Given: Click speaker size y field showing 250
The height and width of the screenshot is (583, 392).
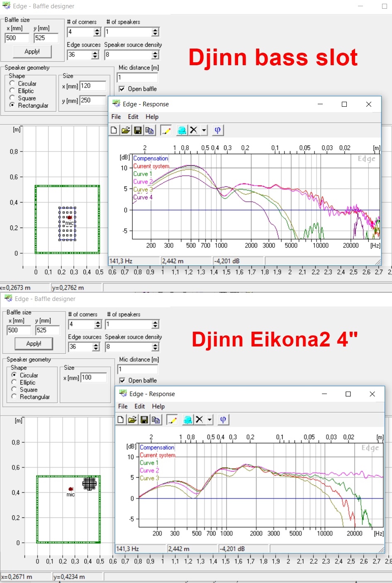Looking at the screenshot, I should (93, 100).
